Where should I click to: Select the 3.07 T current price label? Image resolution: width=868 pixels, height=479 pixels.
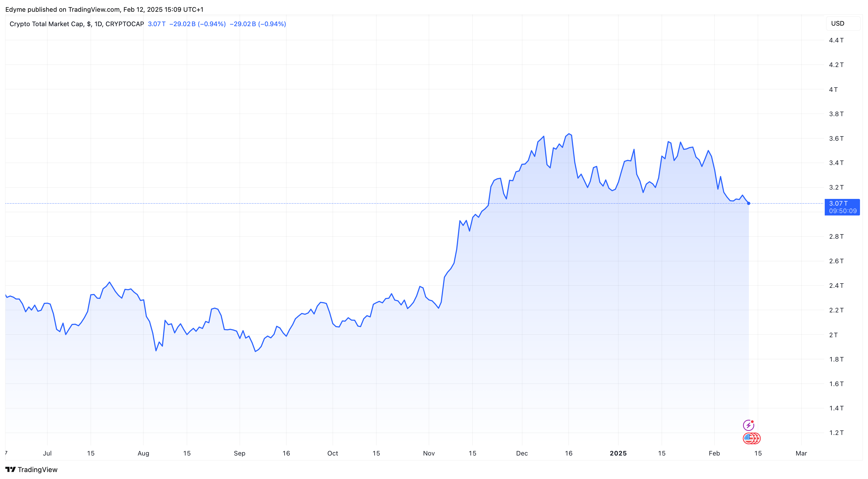[x=838, y=203]
